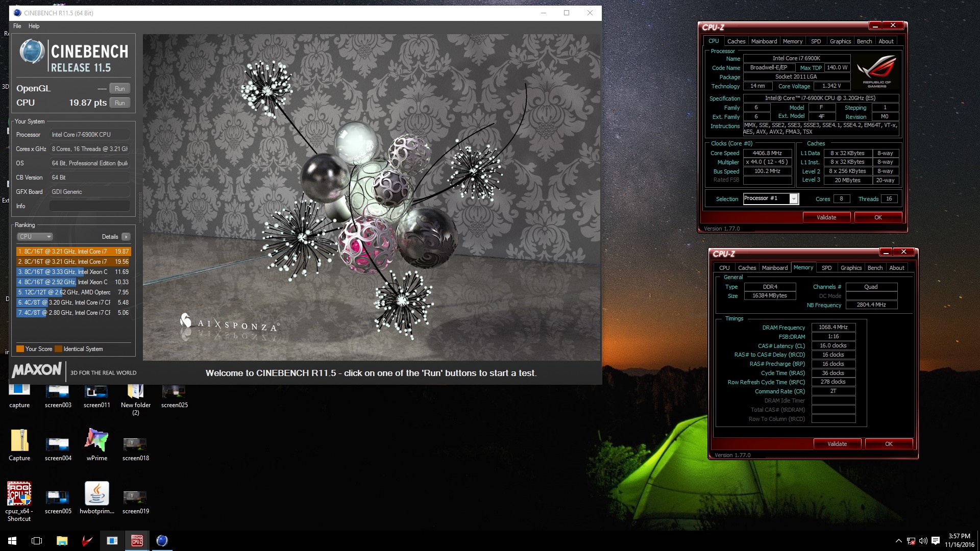Switch to CPU tab in lower CPU-Z
Viewport: 980px width, 551px height.
coord(724,268)
